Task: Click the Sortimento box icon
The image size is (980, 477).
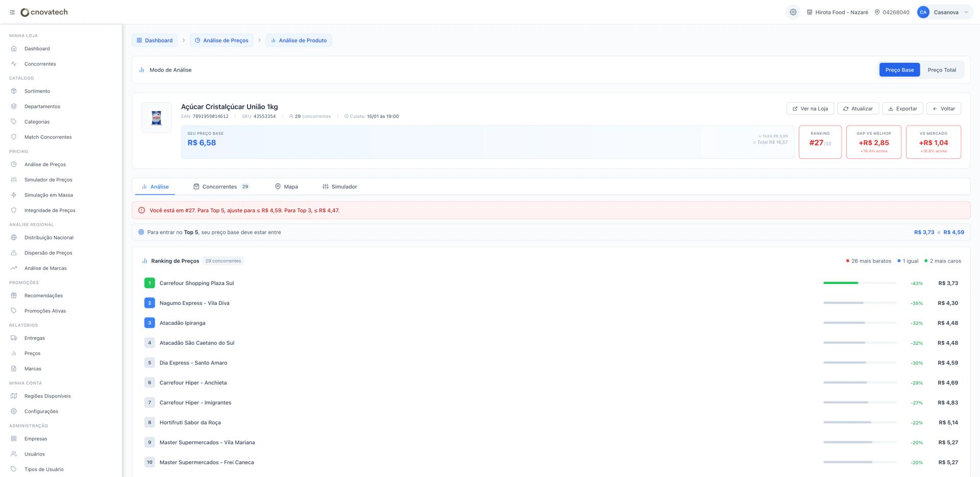Action: [x=14, y=91]
